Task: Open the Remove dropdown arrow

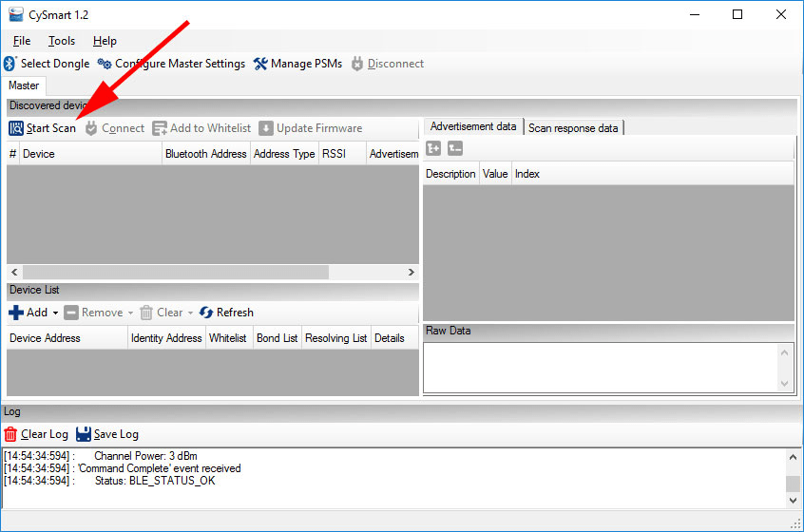Action: coord(131,313)
